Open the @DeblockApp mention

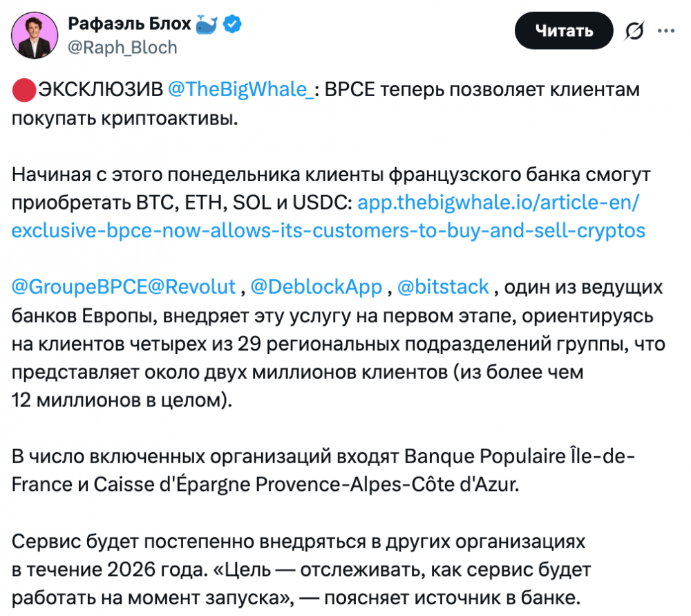coord(316,286)
